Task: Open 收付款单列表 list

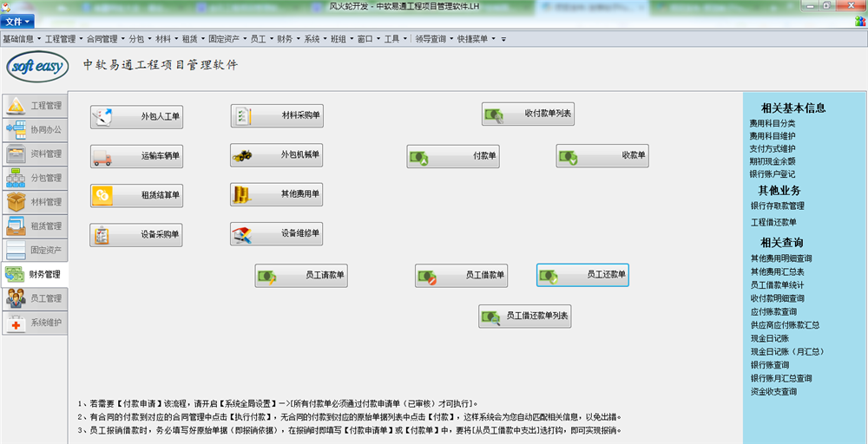Action: 528,114
